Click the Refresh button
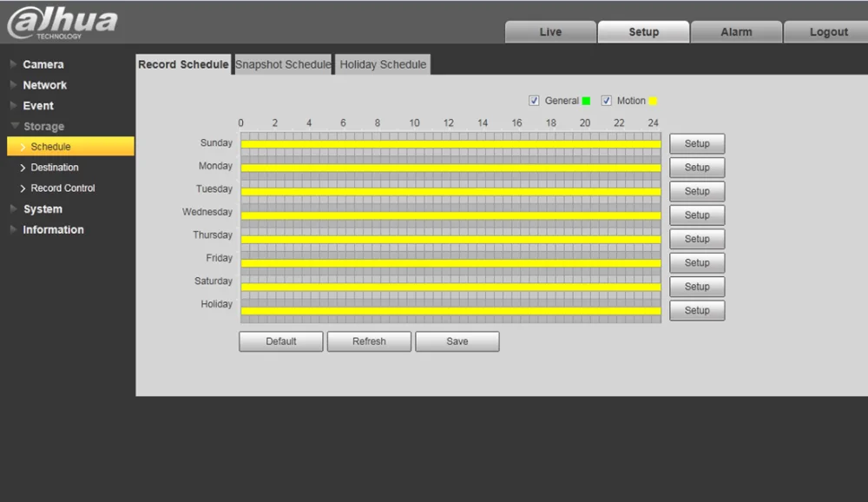Screen dimensions: 868x502 tap(369, 341)
